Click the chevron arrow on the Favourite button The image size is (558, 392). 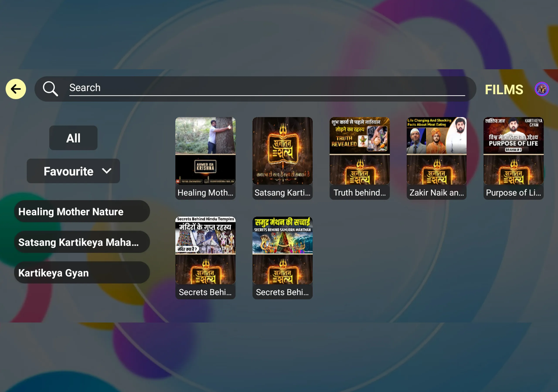point(107,171)
